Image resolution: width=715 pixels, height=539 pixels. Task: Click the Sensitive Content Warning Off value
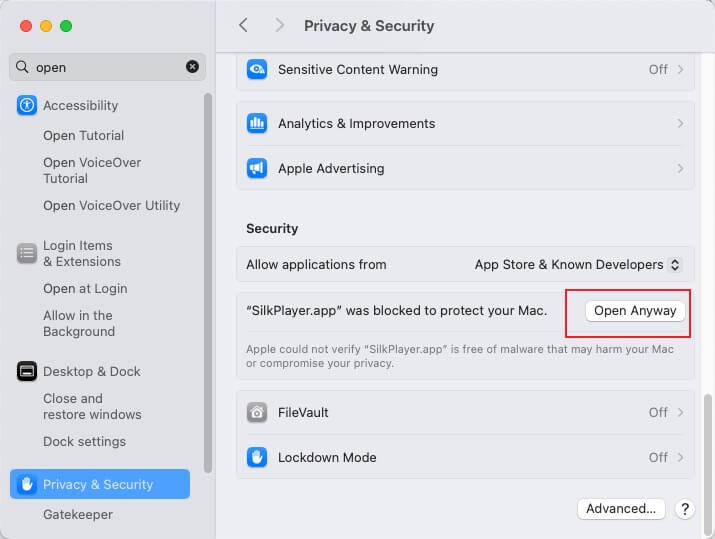click(x=658, y=69)
